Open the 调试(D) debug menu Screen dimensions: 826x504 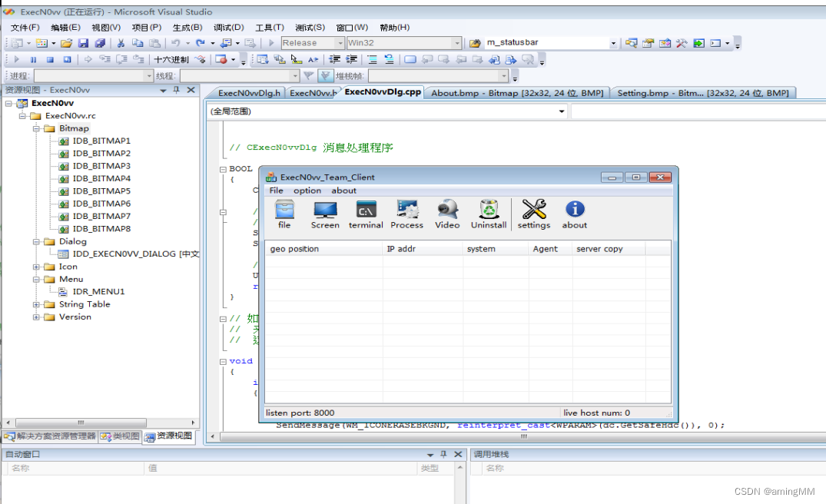pos(229,28)
